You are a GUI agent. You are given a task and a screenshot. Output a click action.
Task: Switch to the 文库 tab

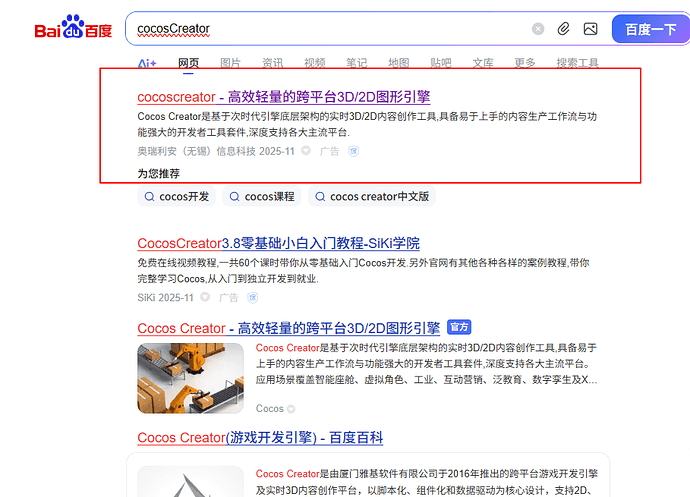[x=483, y=63]
